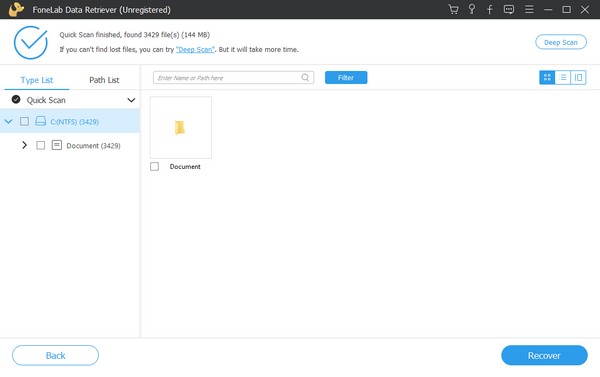Screen dimensions: 600x377
Task: Click the FoneLab app logo
Action: tap(16, 10)
